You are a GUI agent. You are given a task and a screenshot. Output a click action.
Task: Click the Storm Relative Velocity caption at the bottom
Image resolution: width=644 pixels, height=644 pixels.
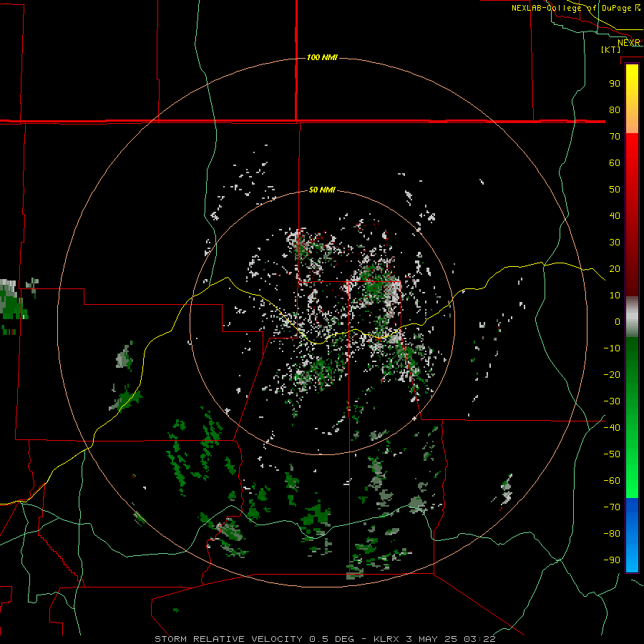(325, 639)
